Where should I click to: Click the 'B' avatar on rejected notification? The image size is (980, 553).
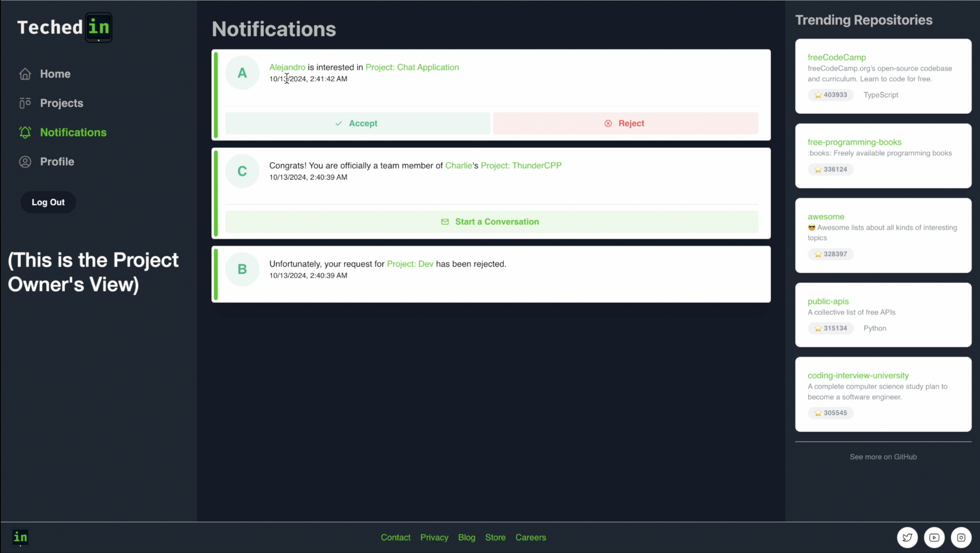tap(242, 269)
